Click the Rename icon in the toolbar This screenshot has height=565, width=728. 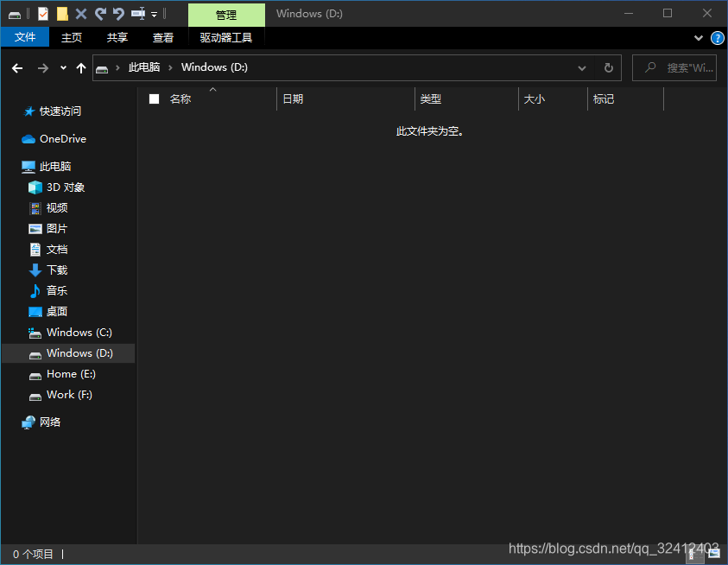click(x=138, y=14)
